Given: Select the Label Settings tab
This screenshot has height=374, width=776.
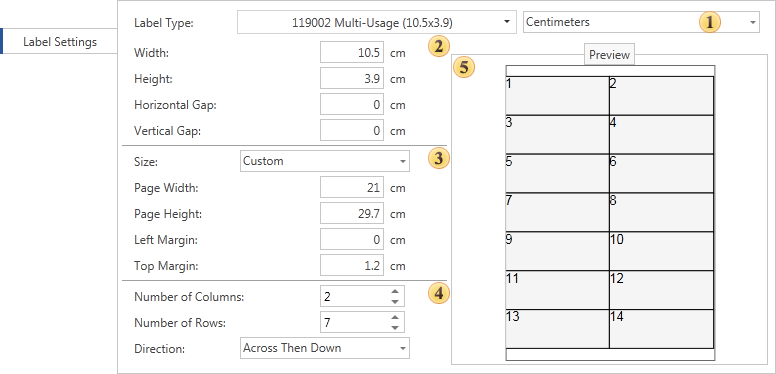Looking at the screenshot, I should click(x=59, y=42).
